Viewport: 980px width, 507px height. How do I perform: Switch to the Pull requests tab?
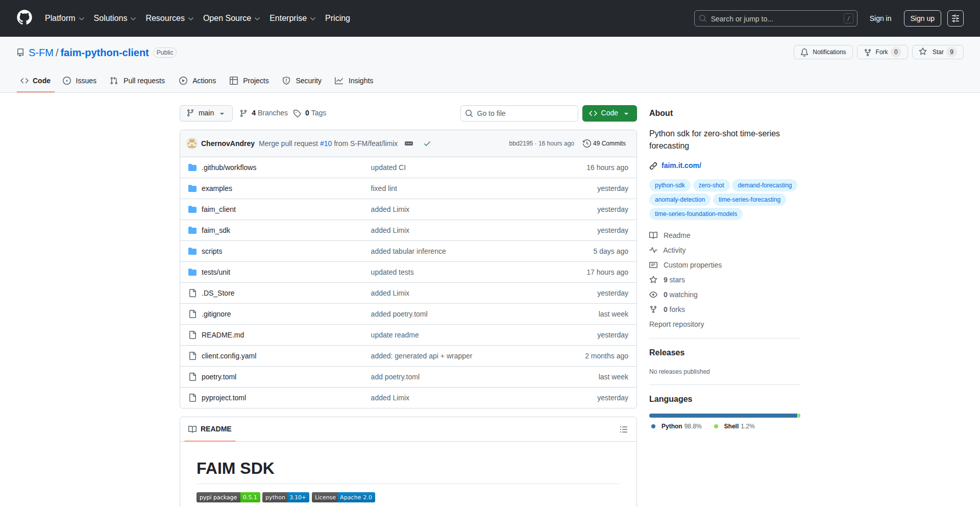point(137,81)
